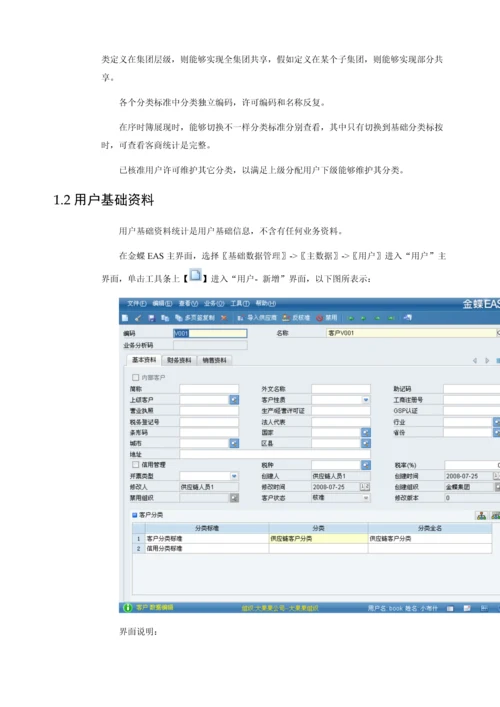Click the yellow 供应链客户分类 cell
Screen dimensions: 500x707
pyautogui.click(x=318, y=538)
